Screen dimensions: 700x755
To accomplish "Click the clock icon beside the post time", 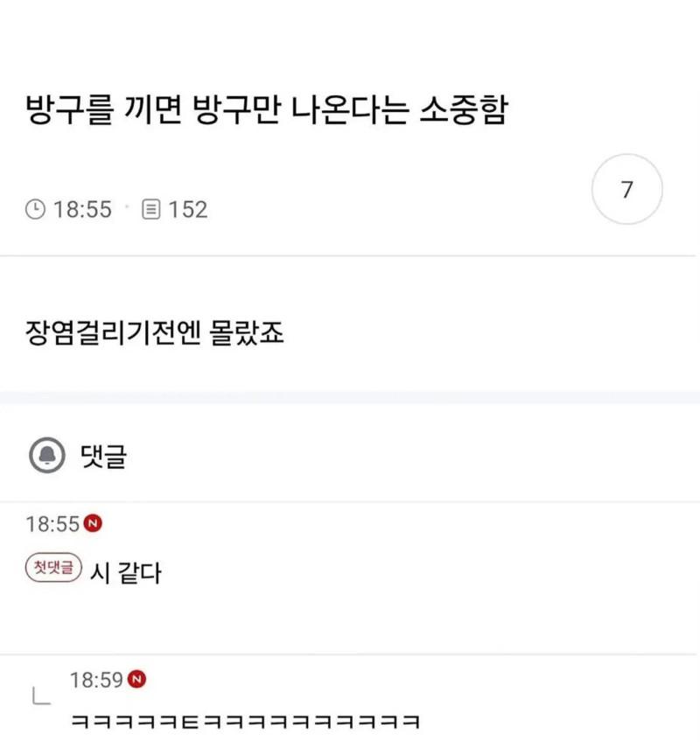I will click(x=37, y=210).
